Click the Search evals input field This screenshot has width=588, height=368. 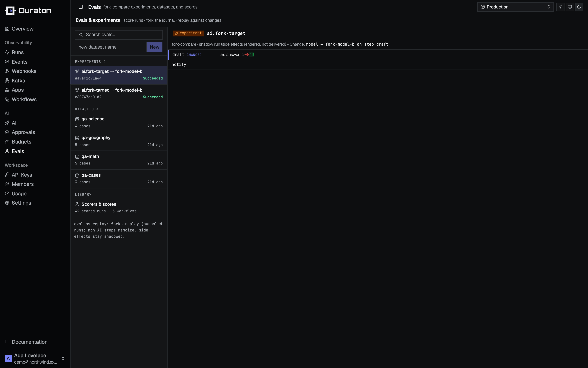coord(119,35)
